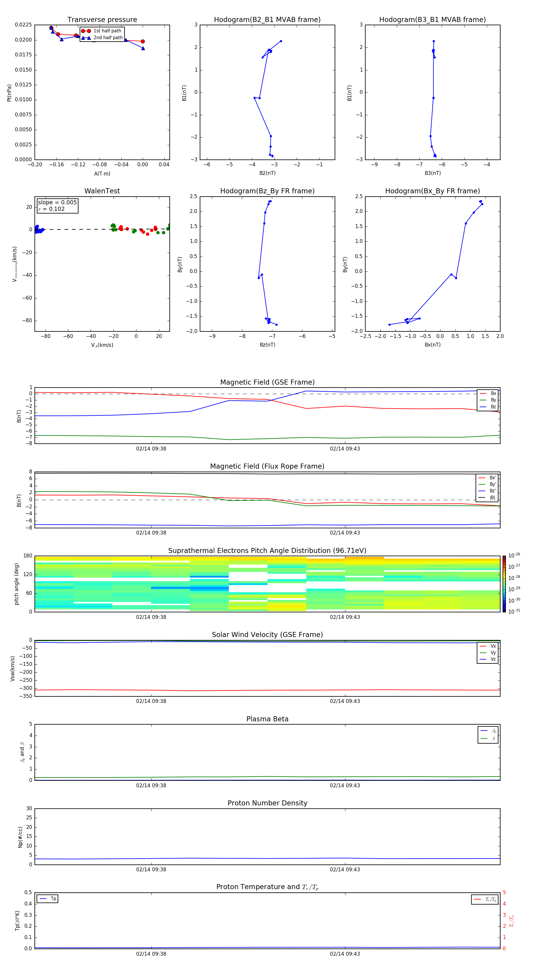
Task: Click the Te/Tp legend entry
Action: 485,899
